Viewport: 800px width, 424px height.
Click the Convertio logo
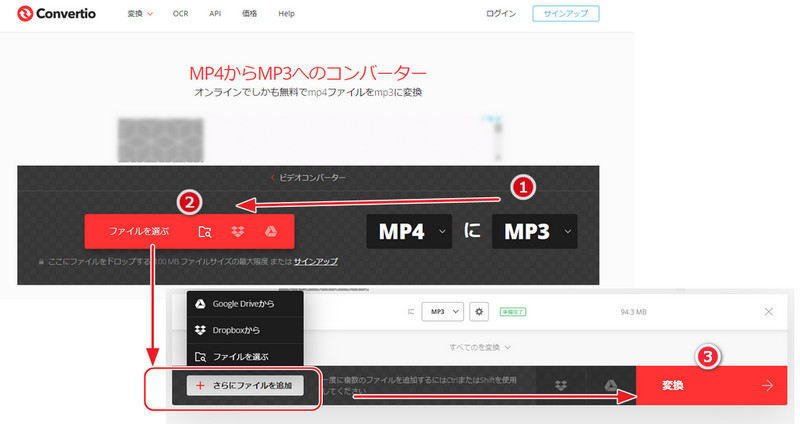56,14
